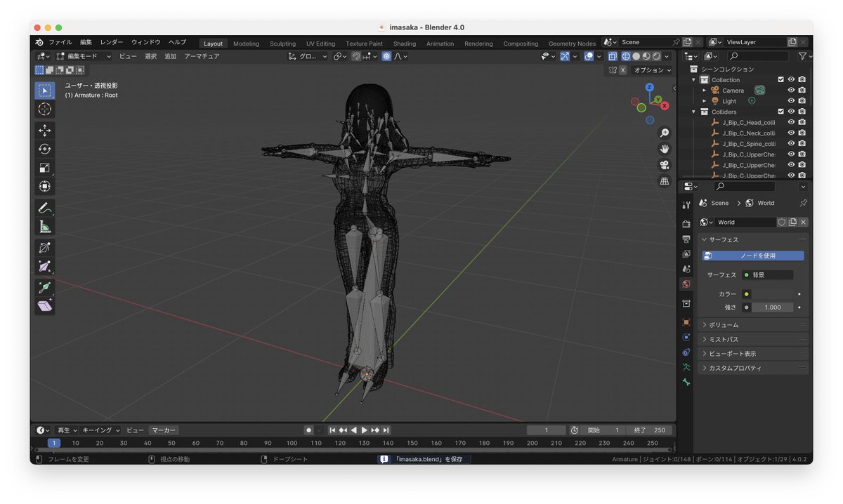Expand the カスタムプロパティ panel
The height and width of the screenshot is (504, 843).
(x=753, y=368)
